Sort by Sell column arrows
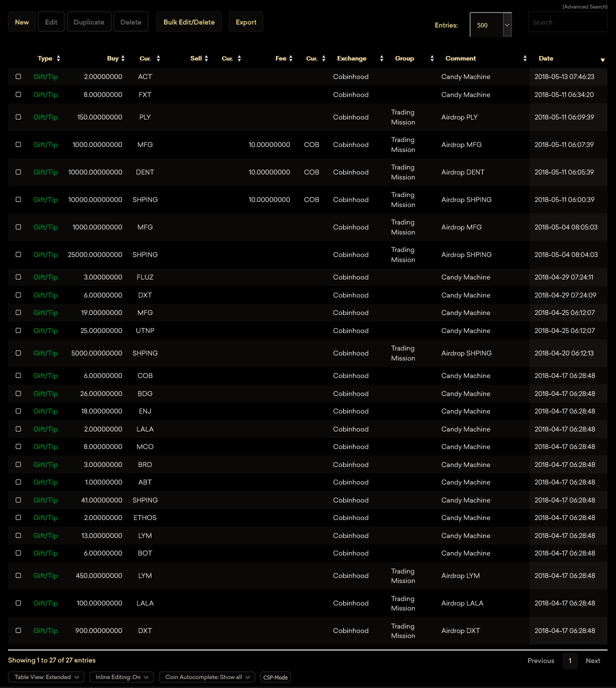This screenshot has height=688, width=616. tap(206, 58)
